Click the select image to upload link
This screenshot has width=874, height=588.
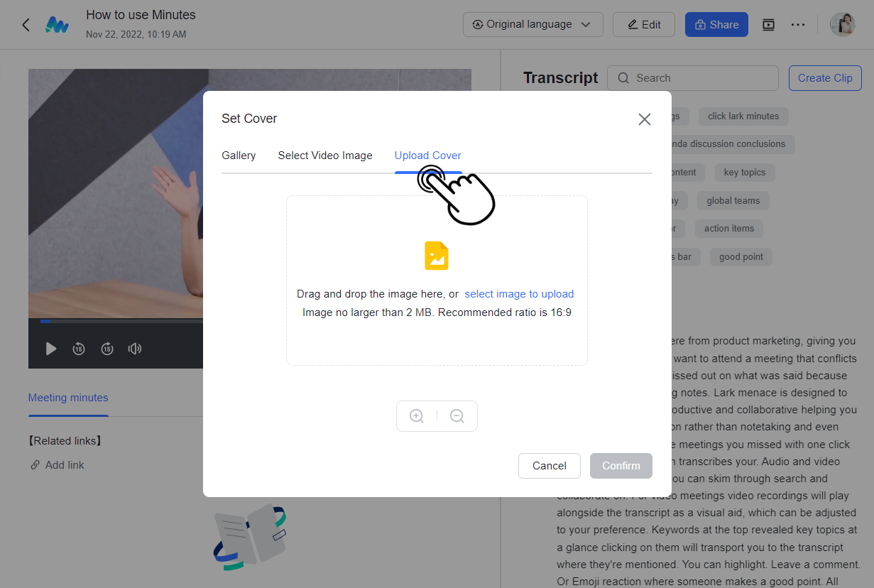[519, 294]
